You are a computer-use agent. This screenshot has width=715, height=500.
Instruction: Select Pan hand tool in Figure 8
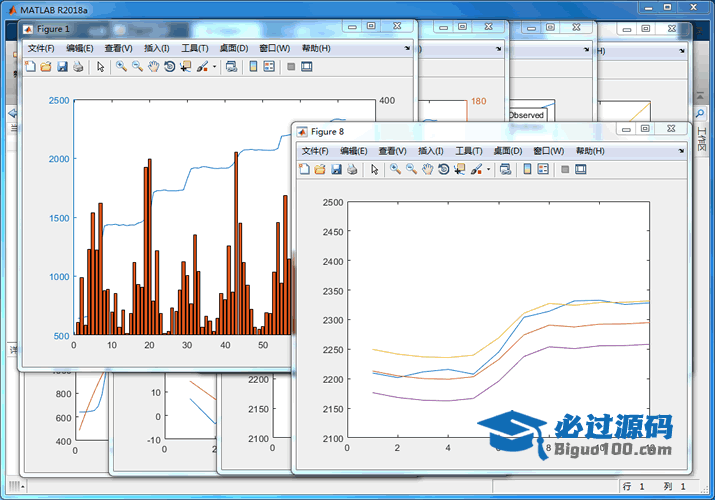[x=427, y=169]
